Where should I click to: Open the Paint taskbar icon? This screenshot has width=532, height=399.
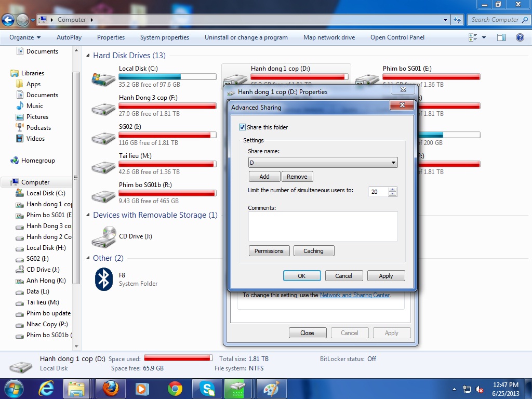point(271,389)
